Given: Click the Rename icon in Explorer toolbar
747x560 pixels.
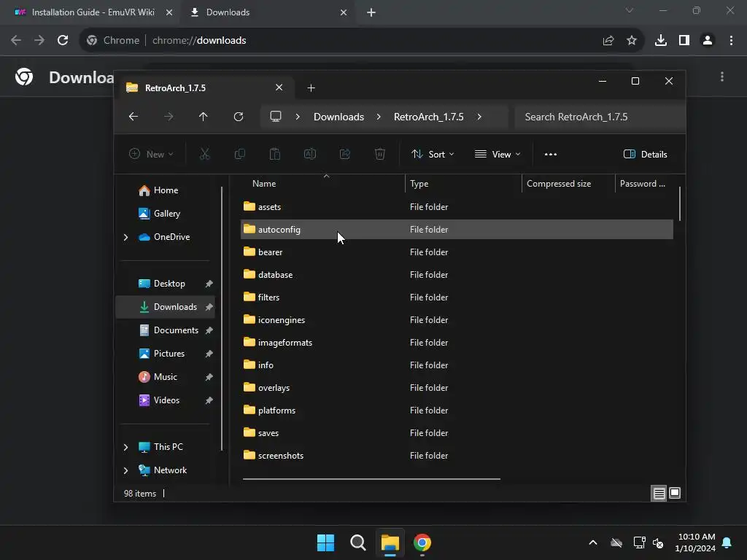Looking at the screenshot, I should 309,154.
